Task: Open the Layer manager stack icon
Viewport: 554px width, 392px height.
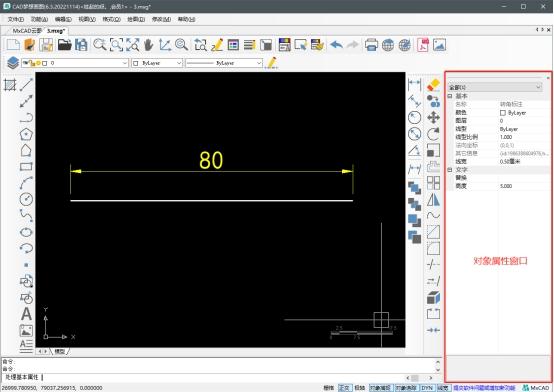Action: point(13,63)
